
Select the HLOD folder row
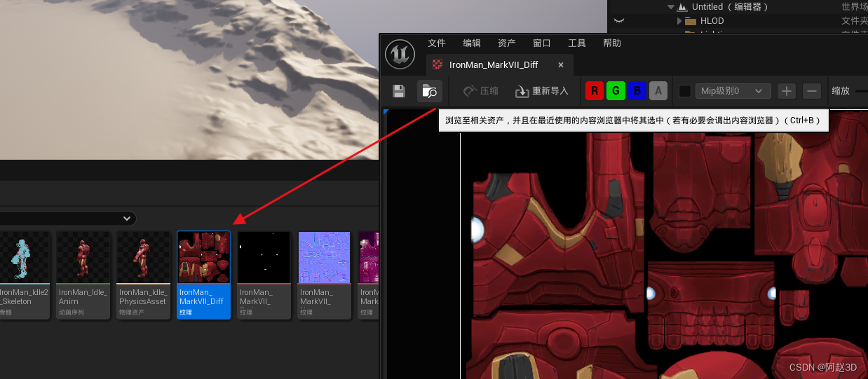click(x=738, y=21)
